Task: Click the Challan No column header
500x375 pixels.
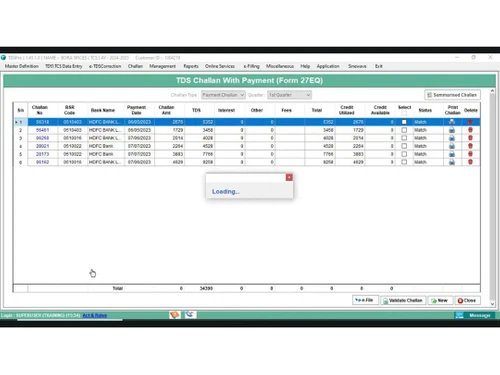Action: 40,110
